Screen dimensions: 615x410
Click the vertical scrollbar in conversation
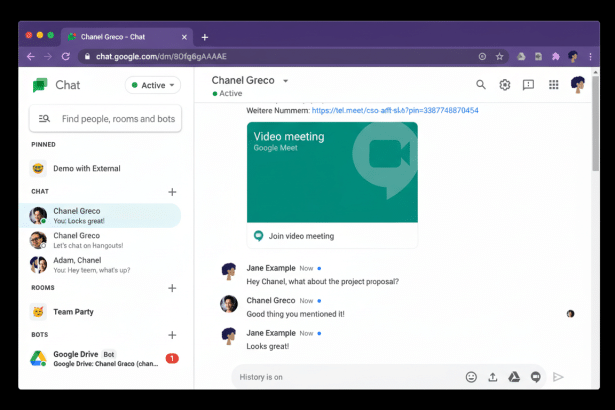(595, 124)
